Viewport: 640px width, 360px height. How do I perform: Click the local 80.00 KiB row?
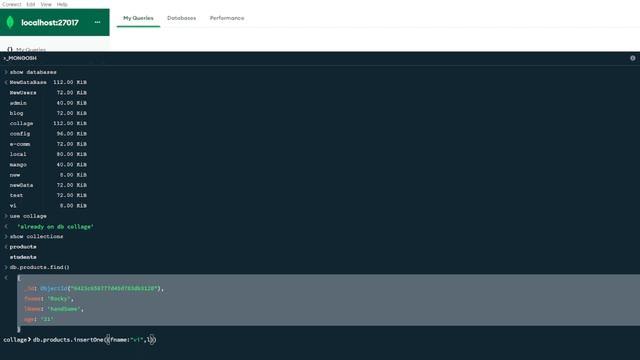[48, 154]
